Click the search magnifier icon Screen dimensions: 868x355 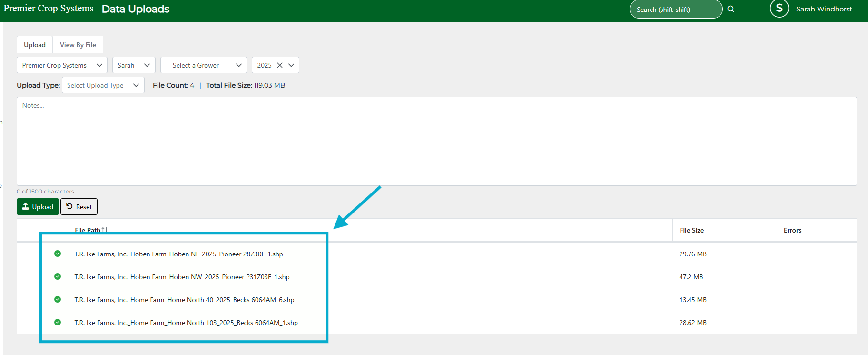731,9
